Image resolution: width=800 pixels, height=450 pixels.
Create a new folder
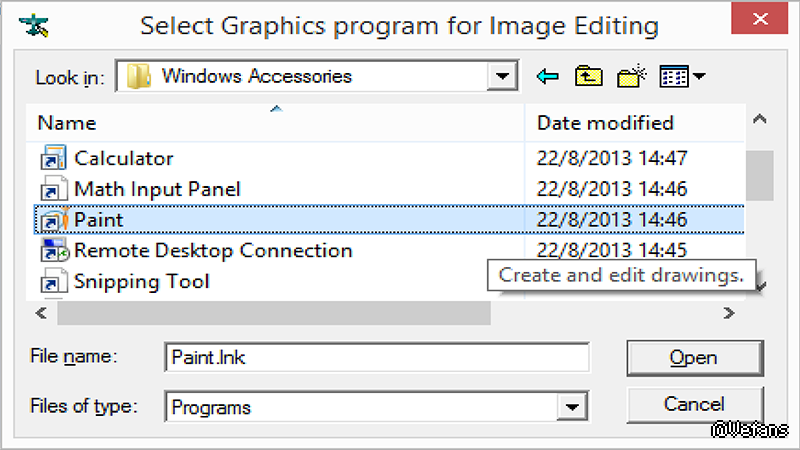633,76
